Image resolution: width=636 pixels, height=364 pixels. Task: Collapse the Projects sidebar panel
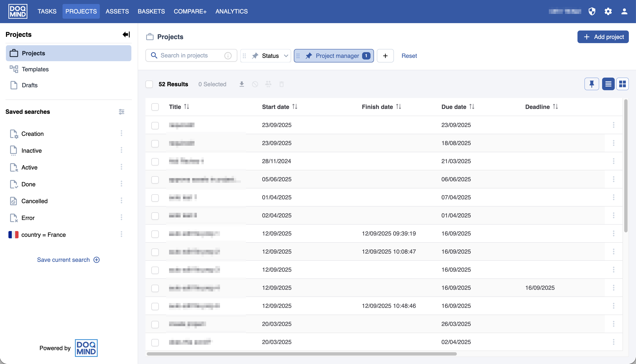click(x=126, y=34)
